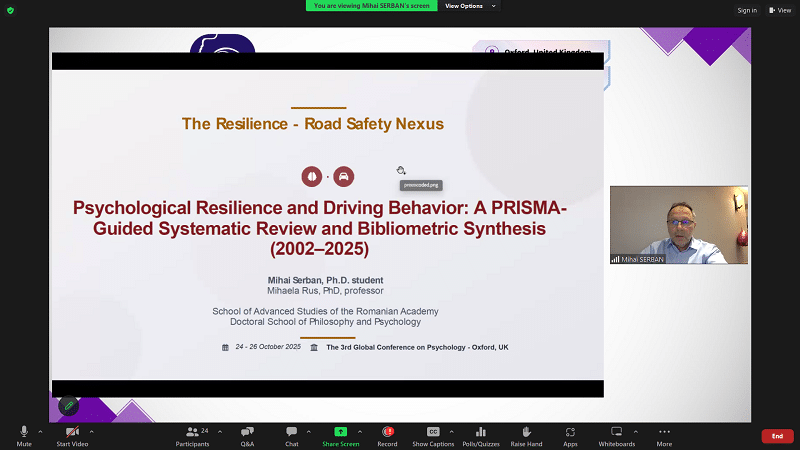800x450 pixels.
Task: Click the red End button
Action: coord(777,436)
